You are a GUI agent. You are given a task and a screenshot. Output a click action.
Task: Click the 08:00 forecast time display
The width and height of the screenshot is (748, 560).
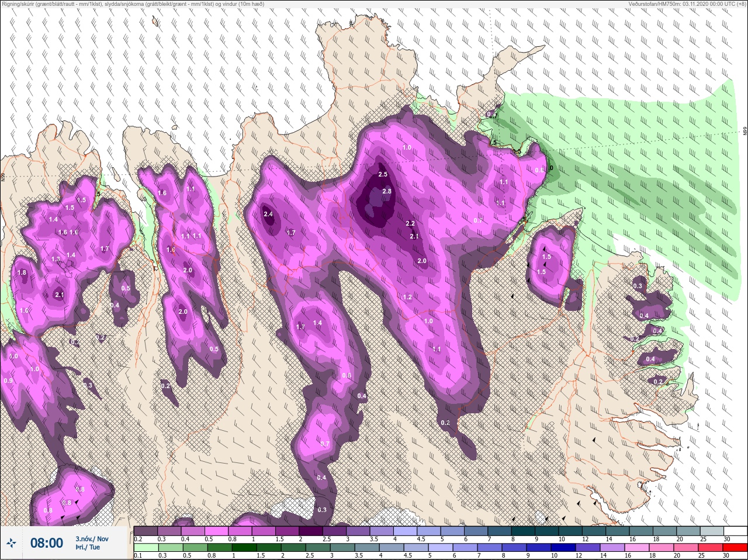[x=47, y=543]
